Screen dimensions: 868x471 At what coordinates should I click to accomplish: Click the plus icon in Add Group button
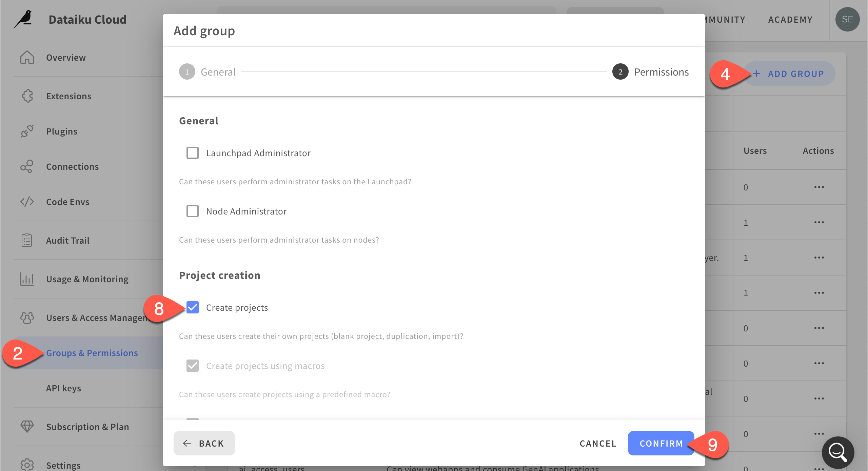[x=756, y=74]
